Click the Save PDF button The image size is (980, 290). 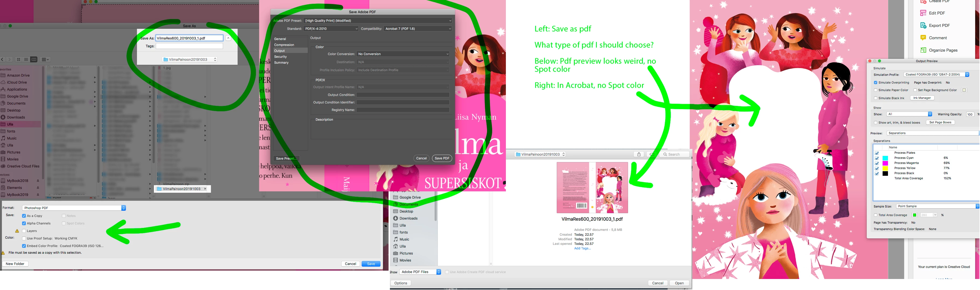click(x=442, y=158)
